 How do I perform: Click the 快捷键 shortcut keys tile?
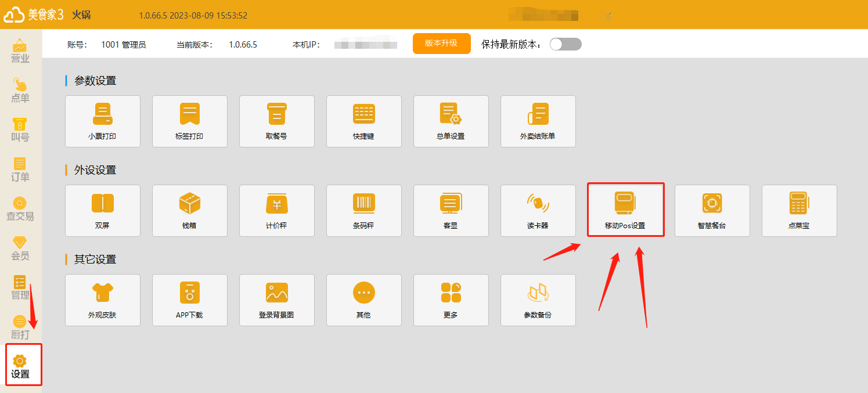[364, 121]
